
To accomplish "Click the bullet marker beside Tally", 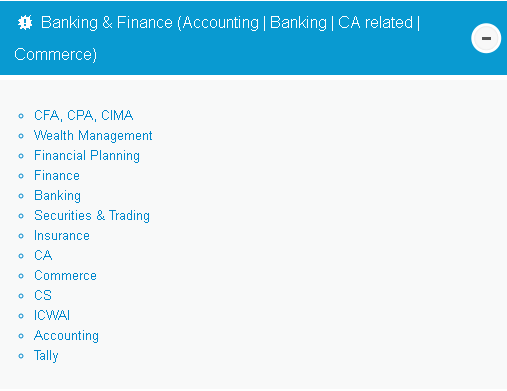I will point(21,356).
